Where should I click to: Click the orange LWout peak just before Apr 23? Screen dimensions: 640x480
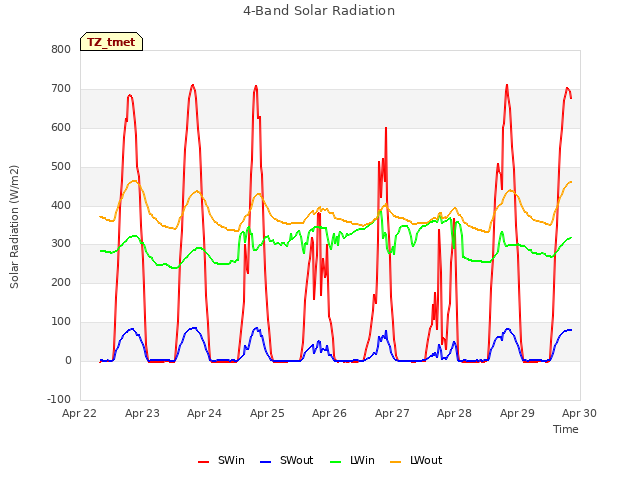[x=134, y=181]
